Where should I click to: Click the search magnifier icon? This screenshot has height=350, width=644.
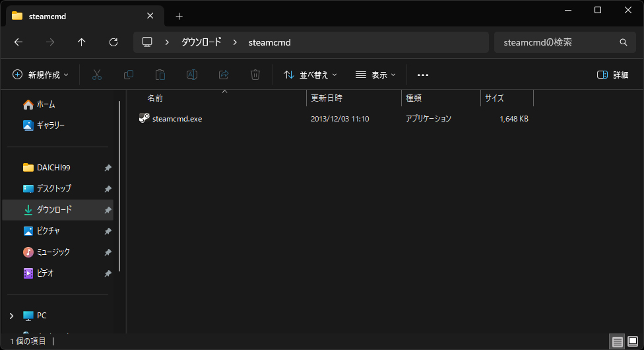click(x=623, y=42)
